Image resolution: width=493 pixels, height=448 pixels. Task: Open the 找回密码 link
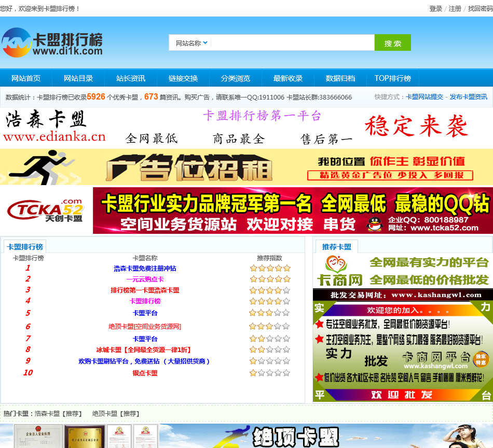pyautogui.click(x=480, y=8)
